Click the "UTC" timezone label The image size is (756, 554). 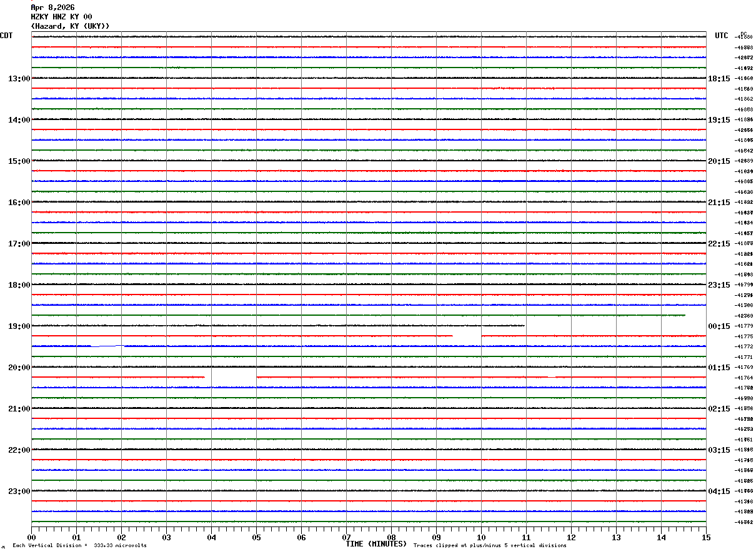click(x=722, y=36)
